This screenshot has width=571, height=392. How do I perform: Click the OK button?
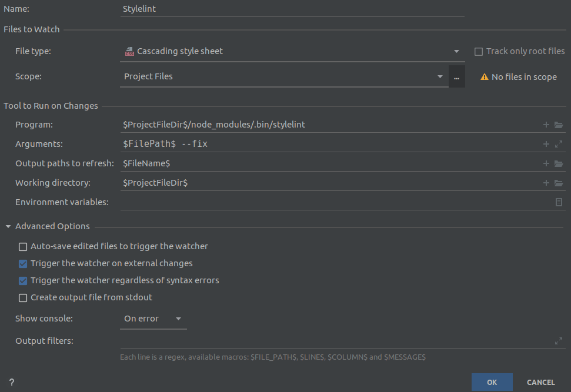(x=492, y=382)
